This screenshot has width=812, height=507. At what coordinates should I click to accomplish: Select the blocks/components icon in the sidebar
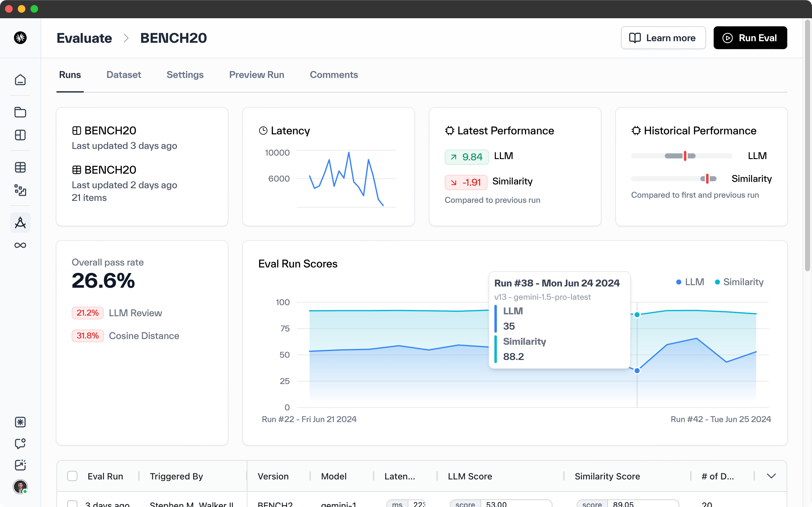pyautogui.click(x=20, y=190)
